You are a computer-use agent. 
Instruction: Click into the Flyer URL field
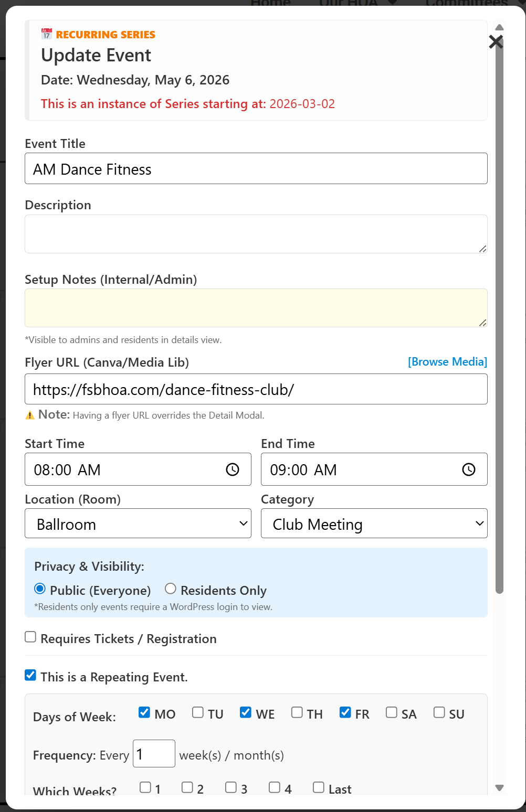(x=256, y=389)
